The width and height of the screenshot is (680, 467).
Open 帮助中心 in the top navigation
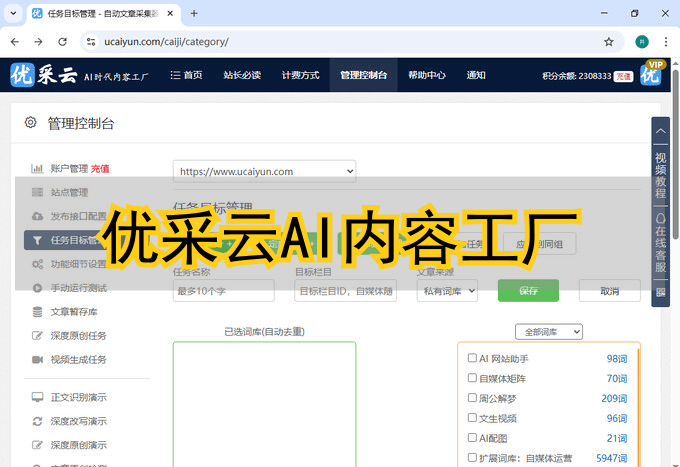(427, 75)
